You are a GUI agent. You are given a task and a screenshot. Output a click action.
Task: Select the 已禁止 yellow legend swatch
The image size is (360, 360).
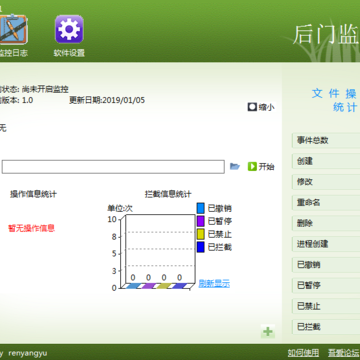tap(200, 234)
